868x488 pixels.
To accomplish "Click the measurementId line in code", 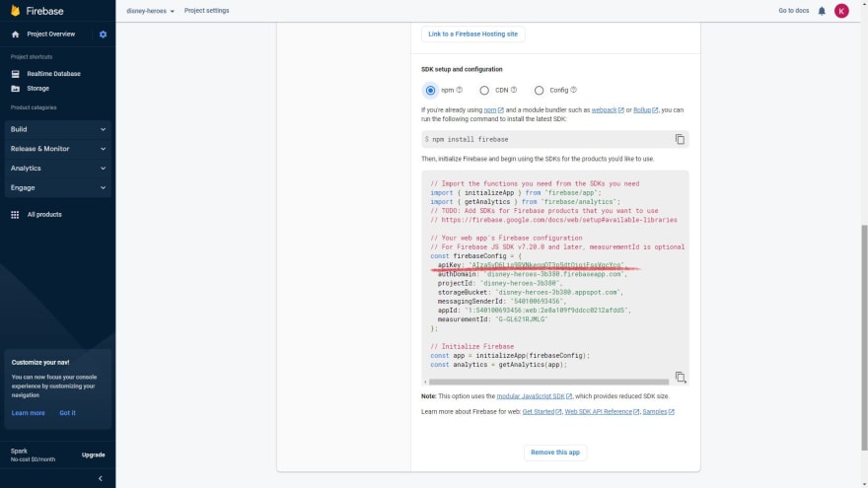I will pyautogui.click(x=492, y=319).
